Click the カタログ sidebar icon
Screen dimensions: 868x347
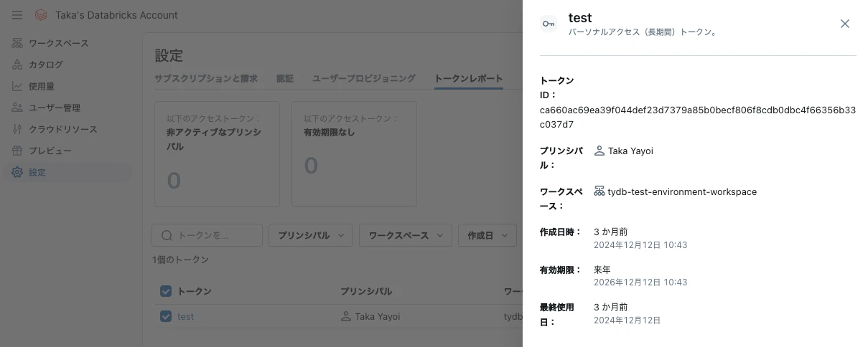[17, 65]
